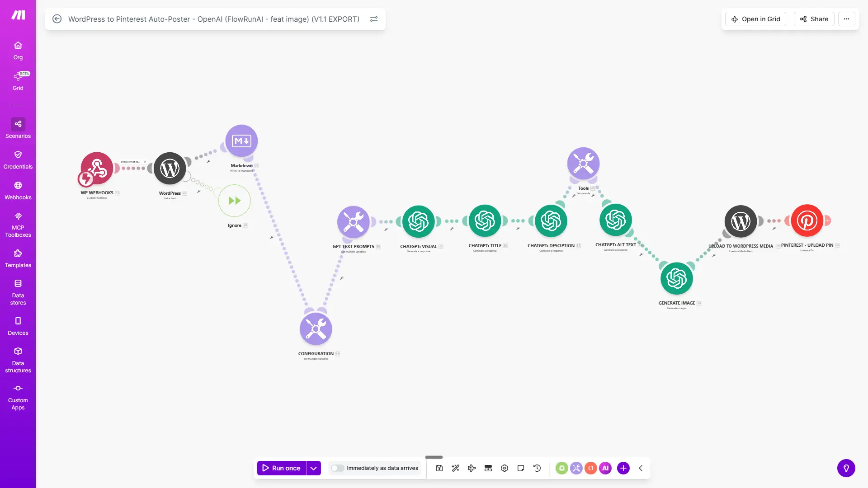Image resolution: width=868 pixels, height=488 pixels.
Task: Collapse the toolbar with the chevron icon
Action: pyautogui.click(x=640, y=468)
